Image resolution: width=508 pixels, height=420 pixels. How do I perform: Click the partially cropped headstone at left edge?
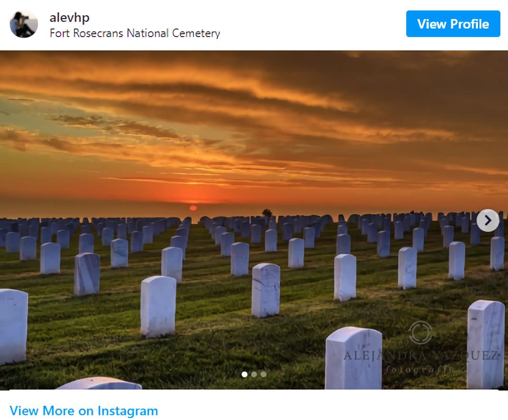(x=14, y=326)
